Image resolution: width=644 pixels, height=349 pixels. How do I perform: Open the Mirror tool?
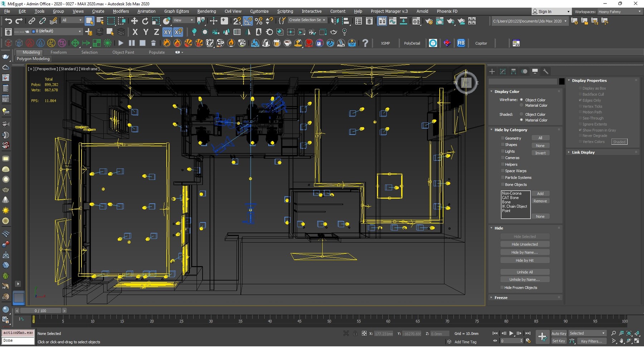click(335, 21)
